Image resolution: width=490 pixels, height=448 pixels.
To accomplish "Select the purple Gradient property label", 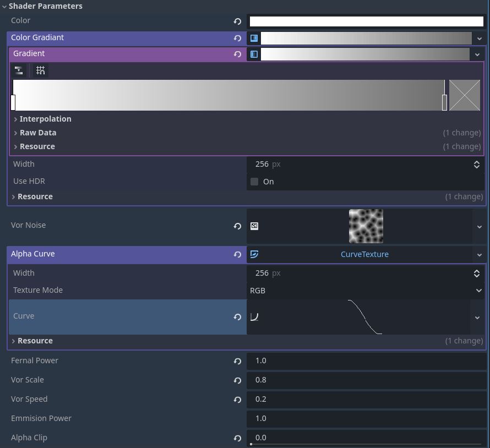I will point(29,53).
